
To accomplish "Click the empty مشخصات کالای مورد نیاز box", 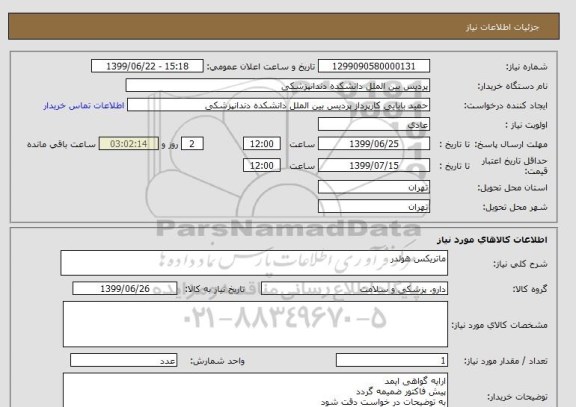I will (x=255, y=324).
